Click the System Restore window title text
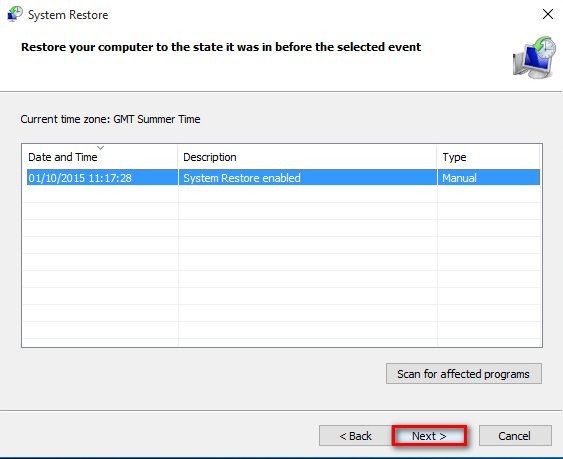 [68, 15]
